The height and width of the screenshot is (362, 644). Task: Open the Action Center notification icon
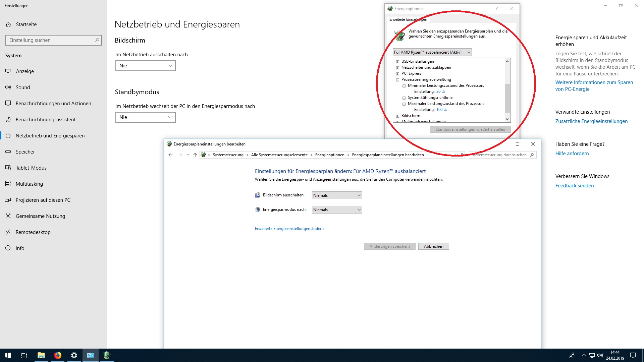(x=633, y=355)
